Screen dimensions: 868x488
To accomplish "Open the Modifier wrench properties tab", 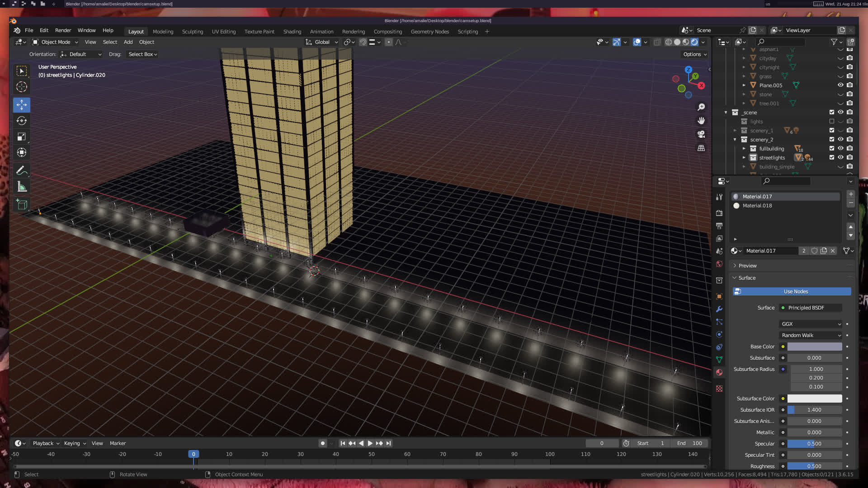I will [719, 309].
